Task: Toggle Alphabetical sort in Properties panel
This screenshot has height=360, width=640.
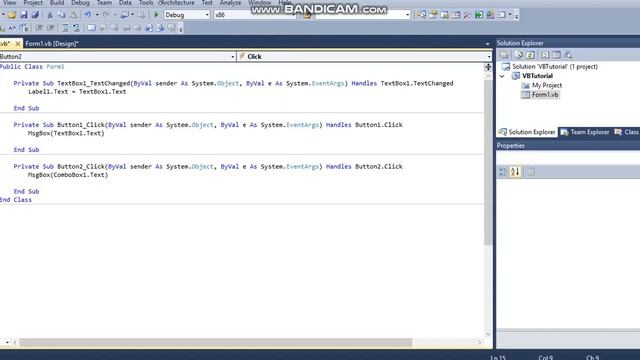Action: pos(515,172)
